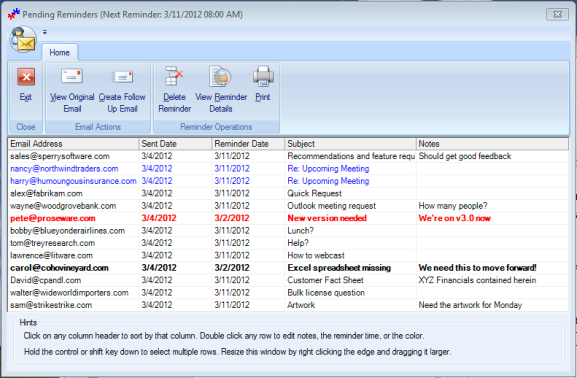Click Create Follow Up Email icon
Viewport: 577px width, 378px height.
tap(123, 77)
